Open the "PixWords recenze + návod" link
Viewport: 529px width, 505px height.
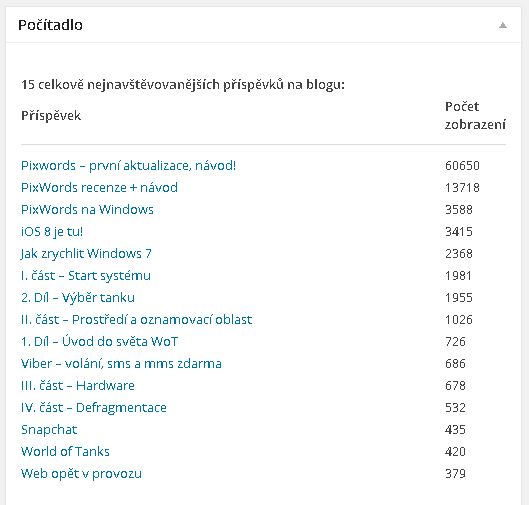[99, 188]
